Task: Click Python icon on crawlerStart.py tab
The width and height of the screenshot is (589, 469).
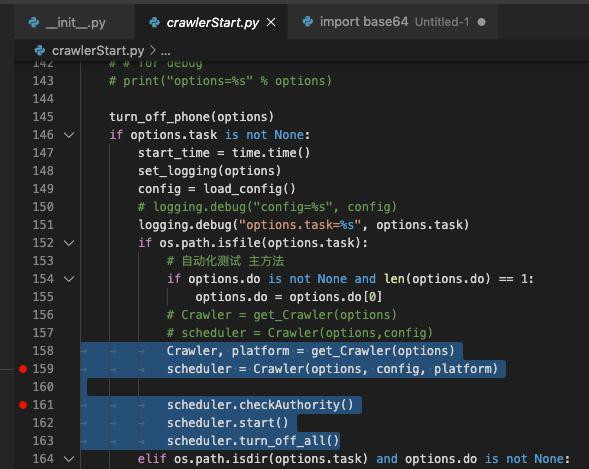Action: tap(154, 23)
